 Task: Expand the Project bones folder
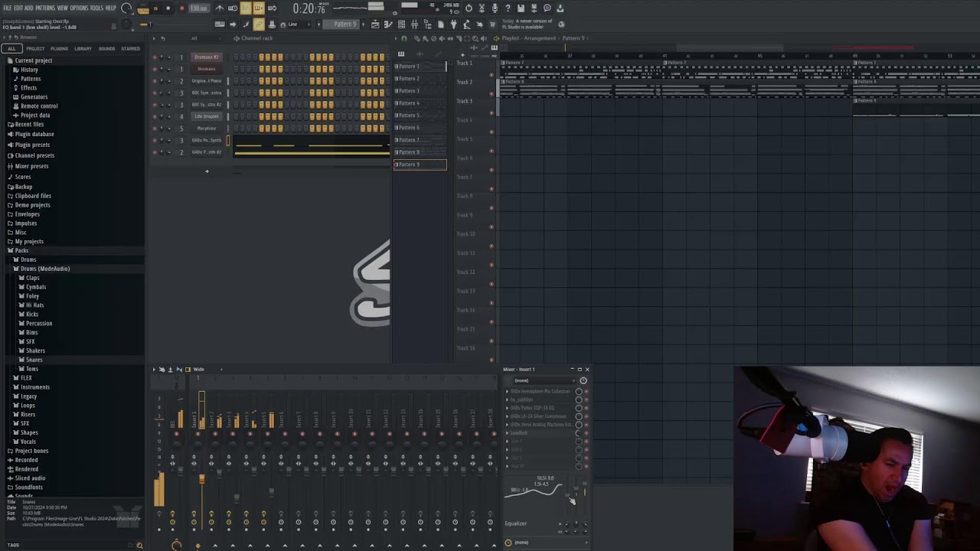[x=31, y=451]
